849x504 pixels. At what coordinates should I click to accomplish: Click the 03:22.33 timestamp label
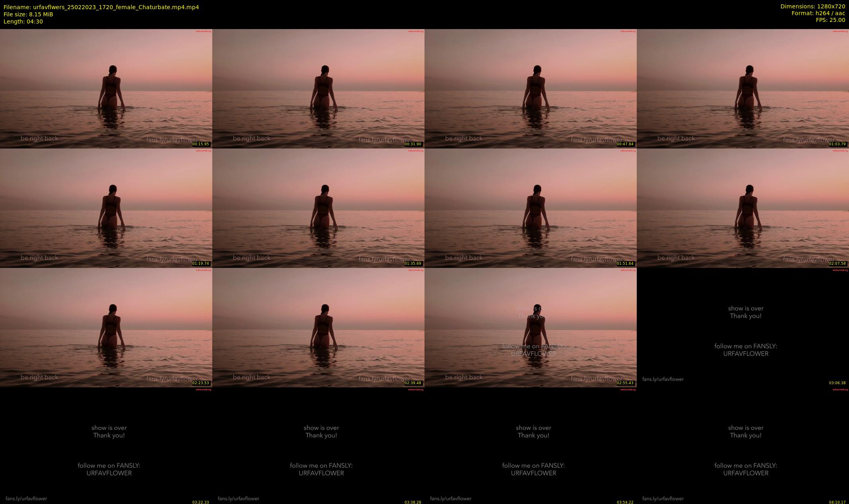click(201, 502)
